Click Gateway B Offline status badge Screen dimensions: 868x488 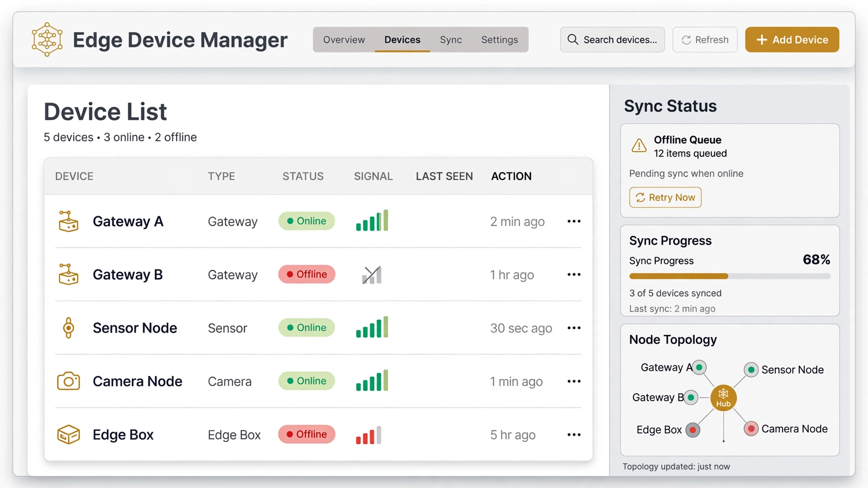point(306,274)
